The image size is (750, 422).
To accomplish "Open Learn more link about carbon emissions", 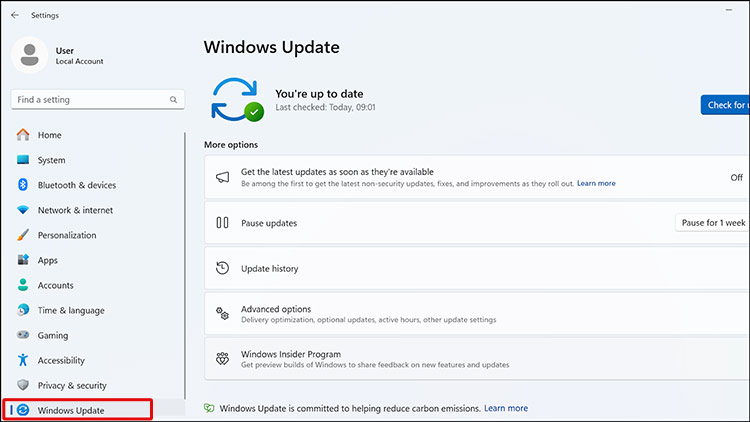I will pyautogui.click(x=506, y=408).
